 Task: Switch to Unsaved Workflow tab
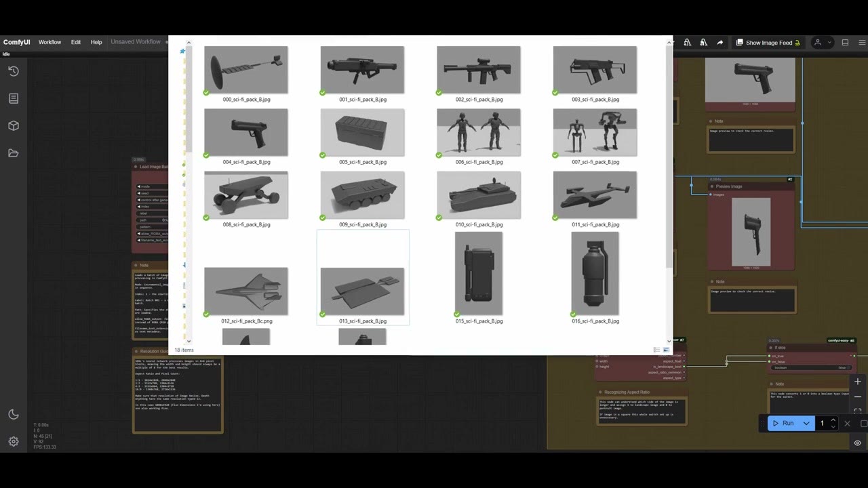136,42
